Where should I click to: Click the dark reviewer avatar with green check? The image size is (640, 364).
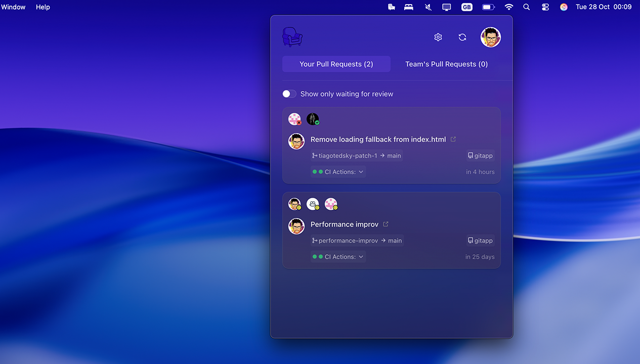tap(313, 119)
